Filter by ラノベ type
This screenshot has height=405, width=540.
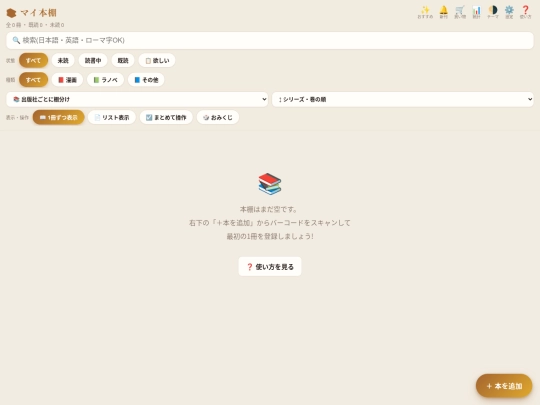(x=105, y=80)
